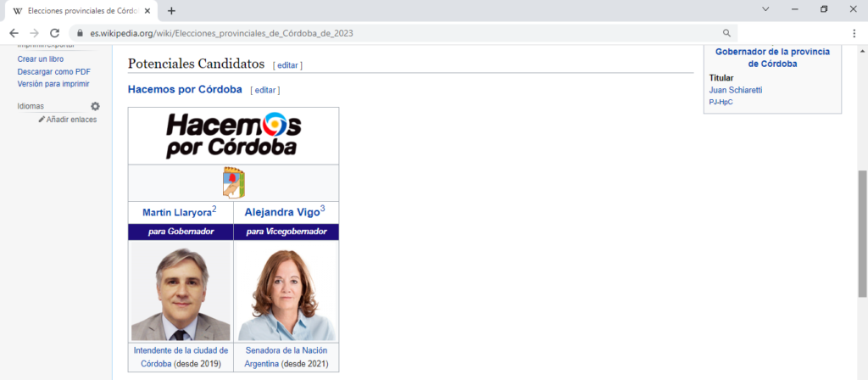The height and width of the screenshot is (380, 868).
Task: Open Versión para imprimir link
Action: tap(53, 84)
